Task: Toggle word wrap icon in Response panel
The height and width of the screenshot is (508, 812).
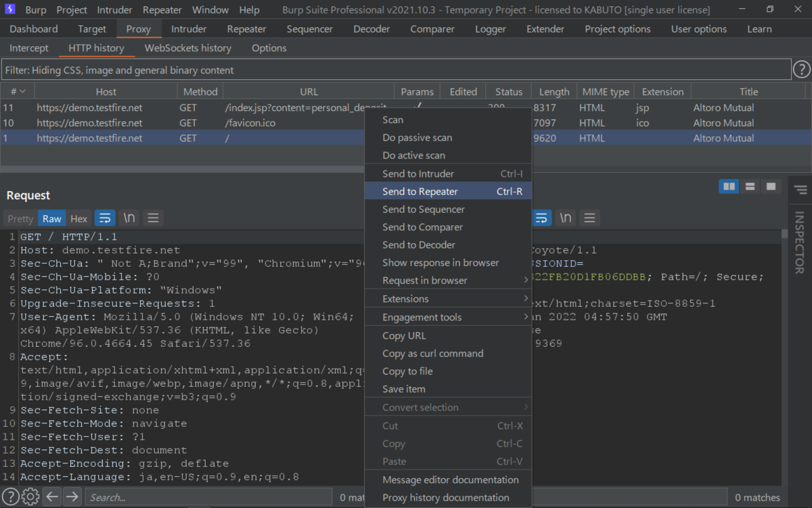Action: [x=541, y=218]
